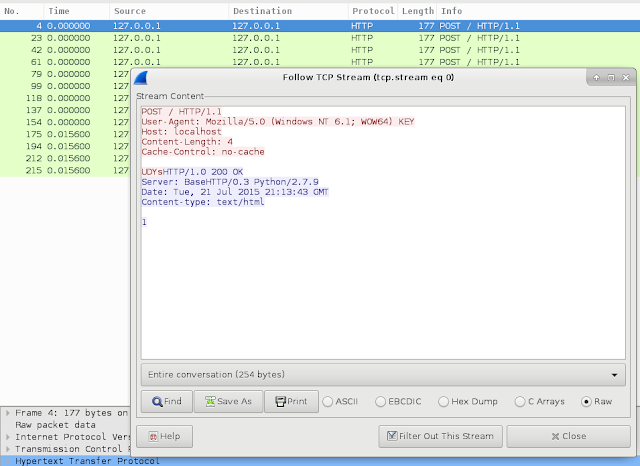
Task: Close the Follow TCP Stream dialog via titlebar X
Action: [x=626, y=78]
